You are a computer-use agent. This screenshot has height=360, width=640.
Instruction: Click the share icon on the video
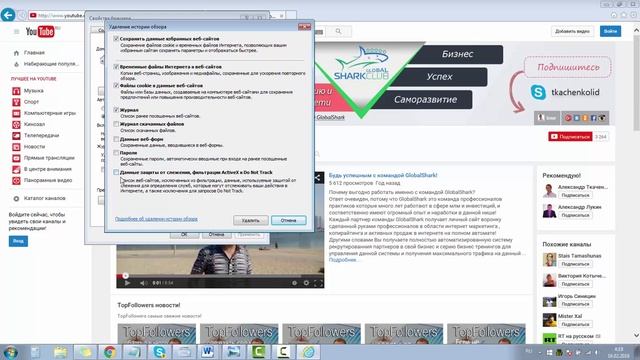[318, 177]
